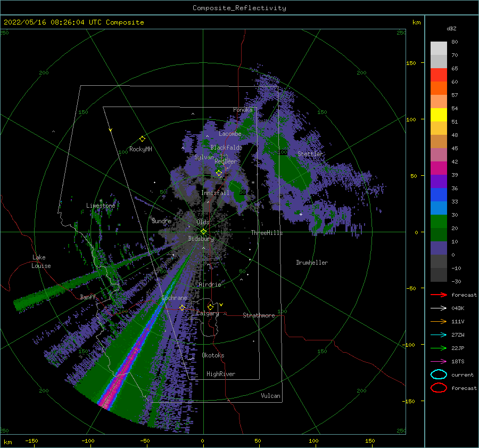
Task: Click the Airdrie city label
Action: [x=210, y=284]
